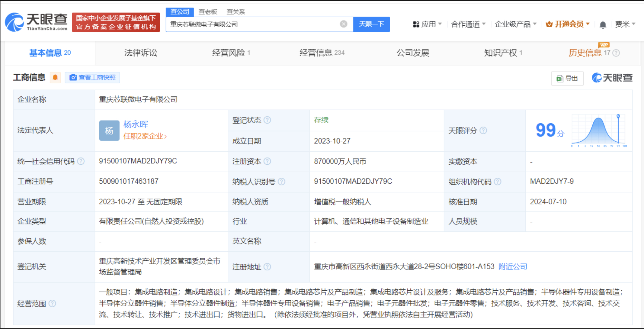The width and height of the screenshot is (644, 329).
Task: Click help icon next to 注册地址
Action: (x=267, y=267)
